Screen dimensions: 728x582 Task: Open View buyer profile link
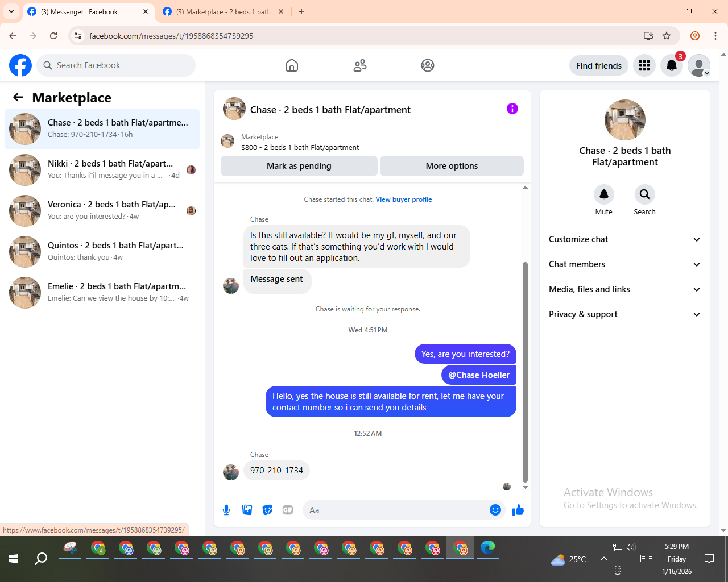pyautogui.click(x=404, y=199)
